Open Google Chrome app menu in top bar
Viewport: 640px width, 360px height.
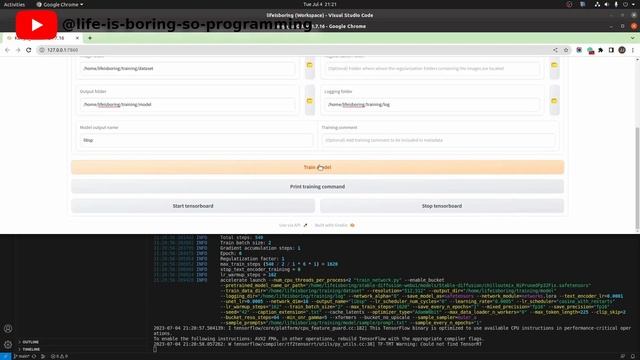coord(60,4)
